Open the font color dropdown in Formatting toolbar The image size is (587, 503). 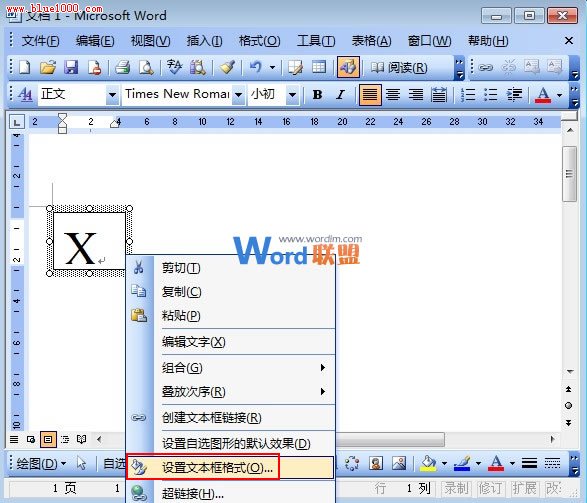559,95
